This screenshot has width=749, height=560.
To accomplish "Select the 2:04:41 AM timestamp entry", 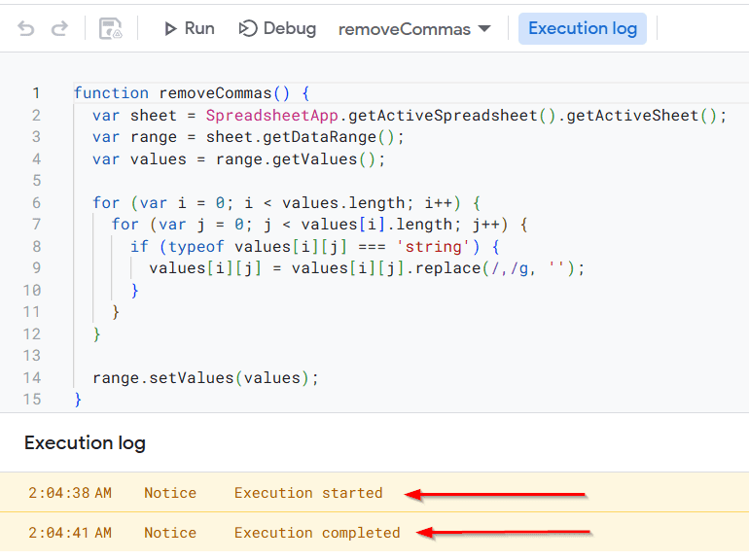I will coord(70,533).
